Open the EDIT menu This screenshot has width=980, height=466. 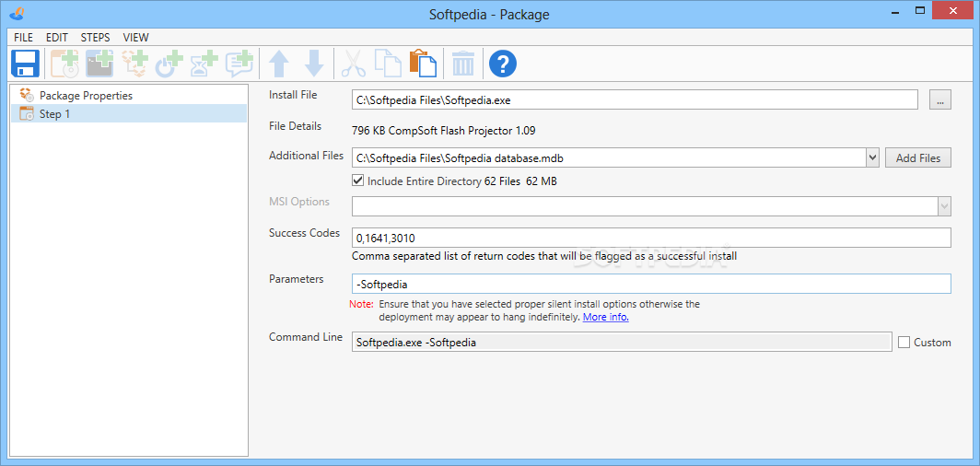57,38
